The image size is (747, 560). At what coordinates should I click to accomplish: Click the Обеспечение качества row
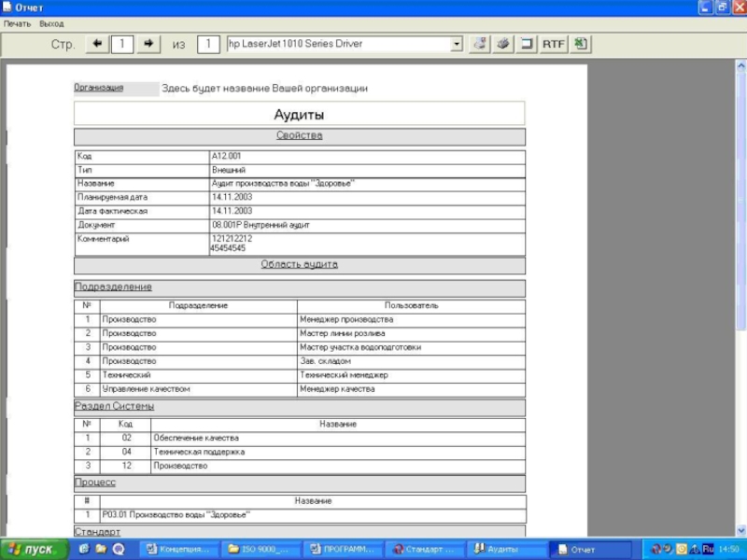tap(300, 438)
